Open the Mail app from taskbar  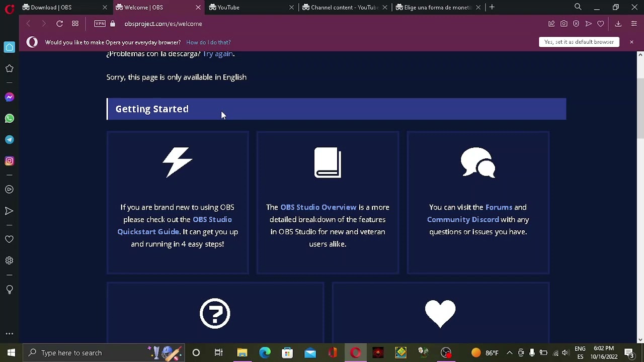tap(310, 353)
